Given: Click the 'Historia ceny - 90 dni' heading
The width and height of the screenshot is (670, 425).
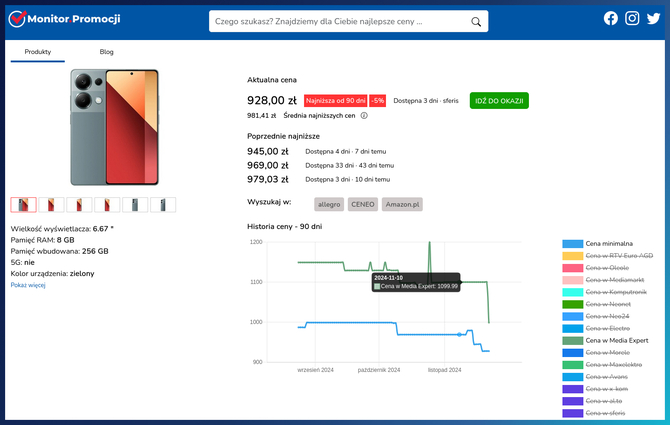Looking at the screenshot, I should (285, 226).
